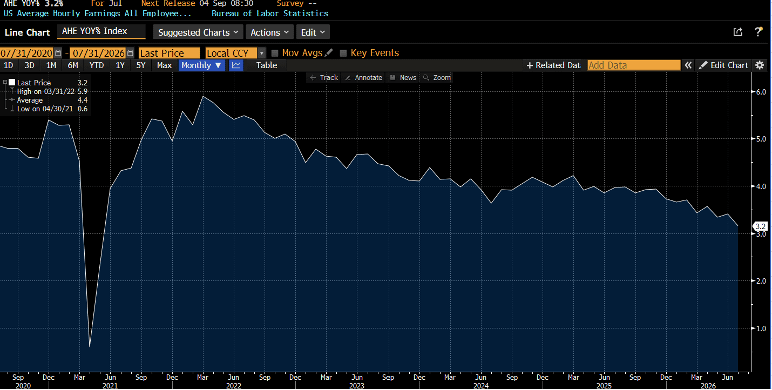This screenshot has width=772, height=390.
Task: Click the Add Data input field
Action: pyautogui.click(x=634, y=65)
